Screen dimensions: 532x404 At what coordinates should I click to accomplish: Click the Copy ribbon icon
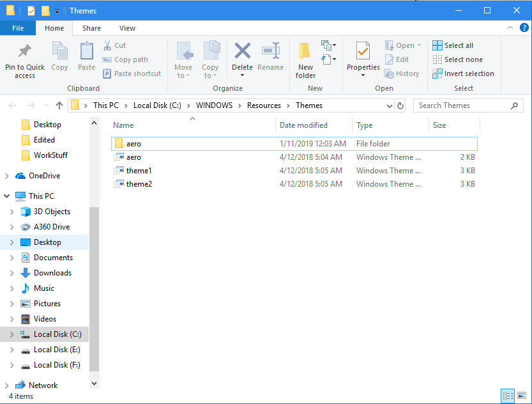click(x=60, y=51)
